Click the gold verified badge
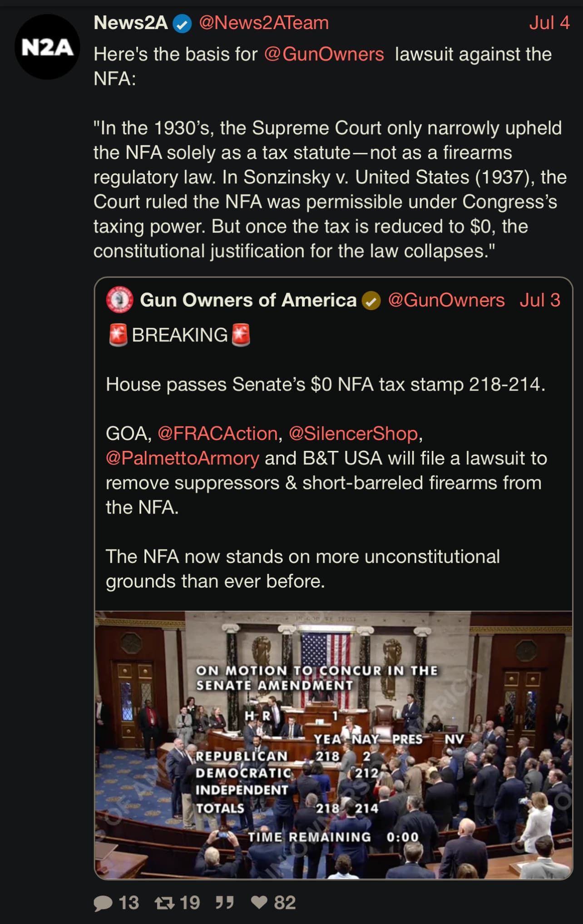 point(371,301)
